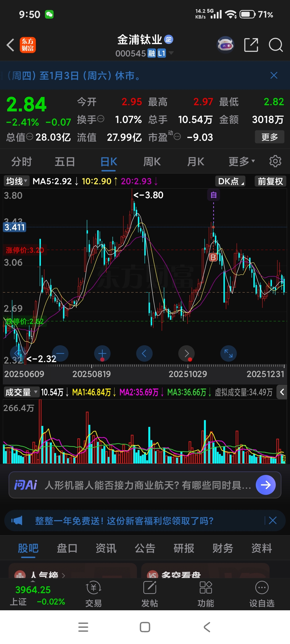Switch to 周K chart tab
This screenshot has height=644, width=290.
tap(152, 161)
